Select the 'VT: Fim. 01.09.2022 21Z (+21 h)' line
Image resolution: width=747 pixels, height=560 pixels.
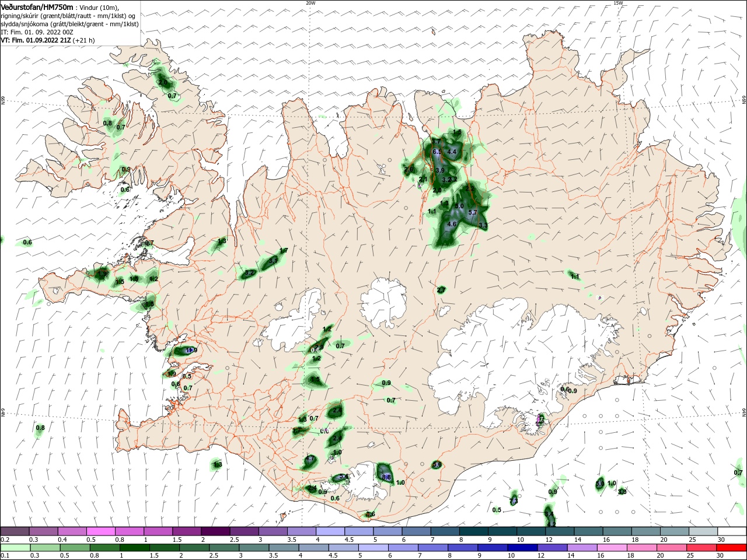[48, 40]
